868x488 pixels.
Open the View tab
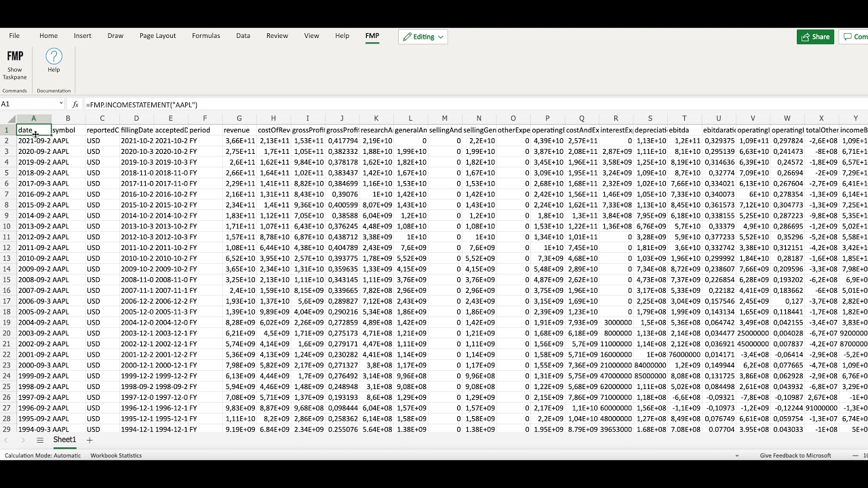coord(311,36)
